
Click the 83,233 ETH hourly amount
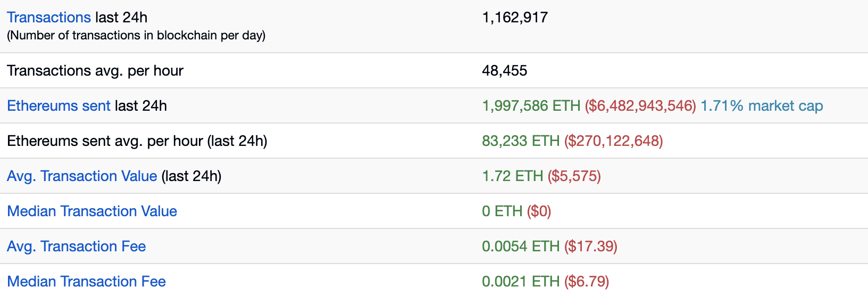[x=521, y=141]
